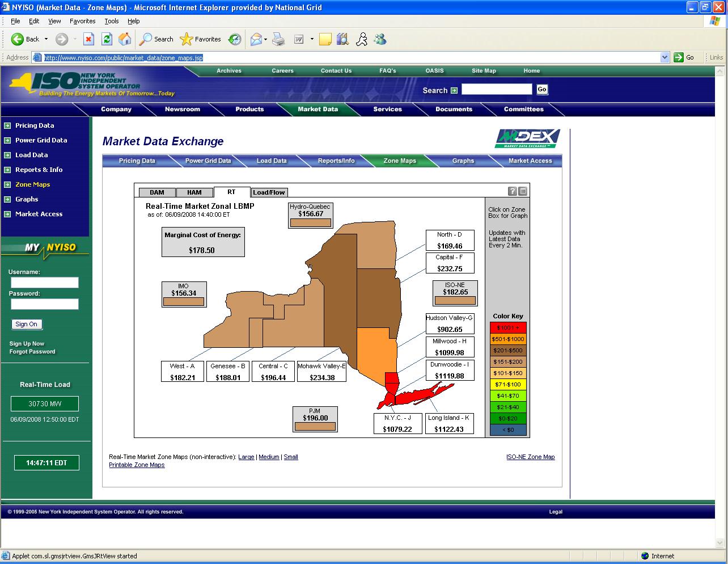Select the RT tab
This screenshot has width=728, height=564.
231,192
